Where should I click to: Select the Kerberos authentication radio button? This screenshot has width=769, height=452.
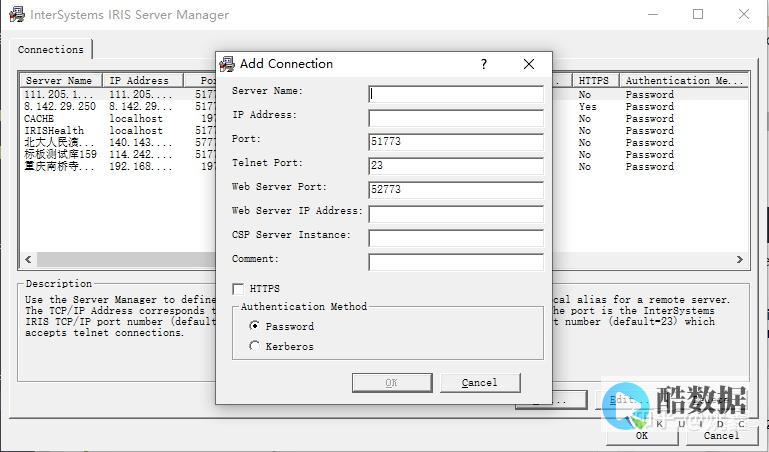point(254,346)
